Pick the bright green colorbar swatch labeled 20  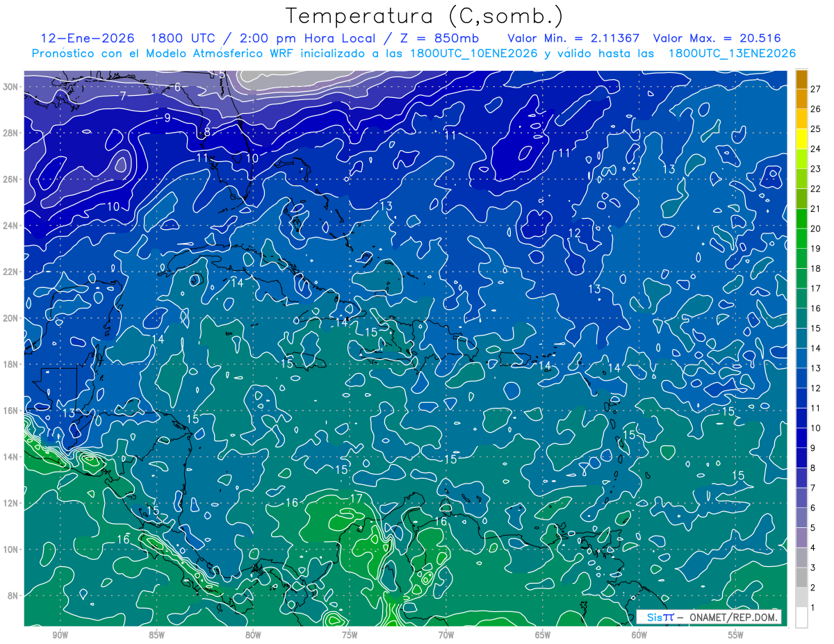click(x=801, y=220)
